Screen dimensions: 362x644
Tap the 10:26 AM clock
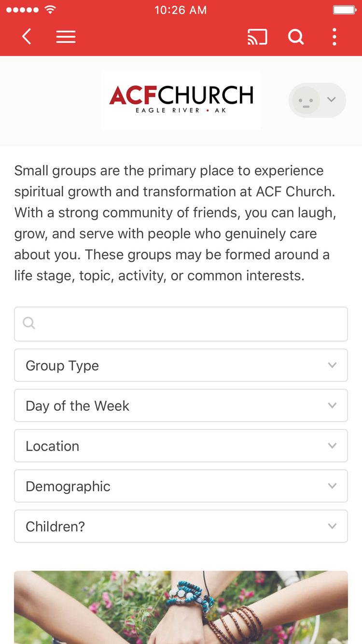click(x=181, y=10)
